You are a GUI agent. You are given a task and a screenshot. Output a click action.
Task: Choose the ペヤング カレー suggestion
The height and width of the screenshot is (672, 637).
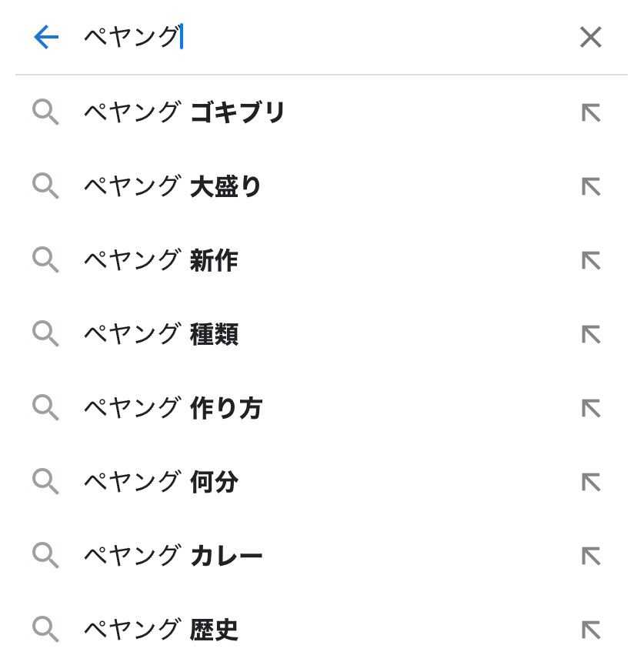173,557
